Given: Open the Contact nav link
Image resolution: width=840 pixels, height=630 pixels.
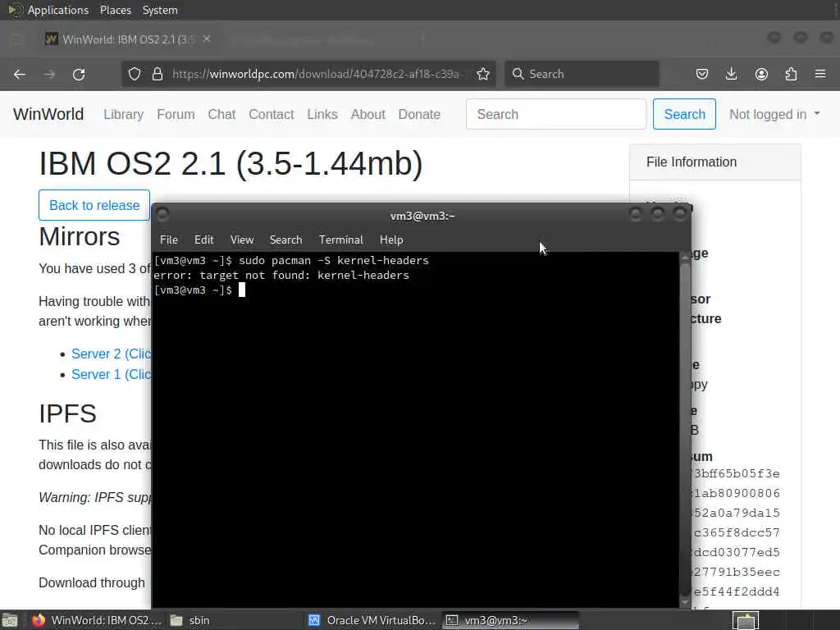Looking at the screenshot, I should (271, 114).
